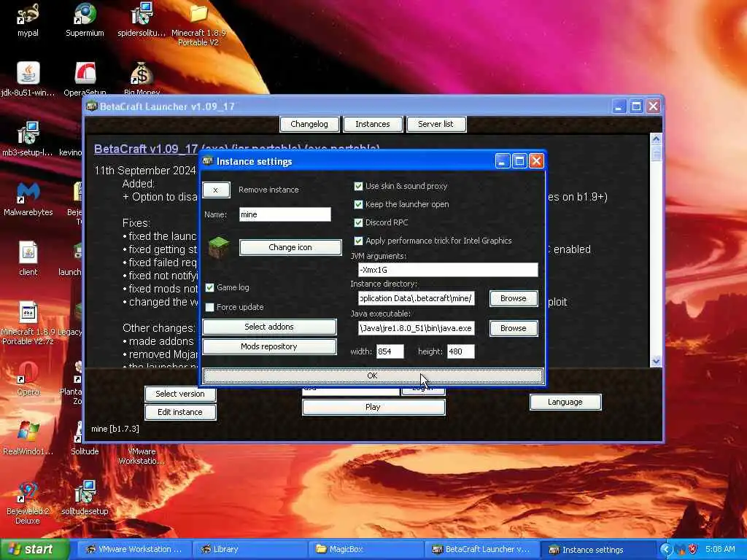Open the Select addons button

click(x=269, y=327)
